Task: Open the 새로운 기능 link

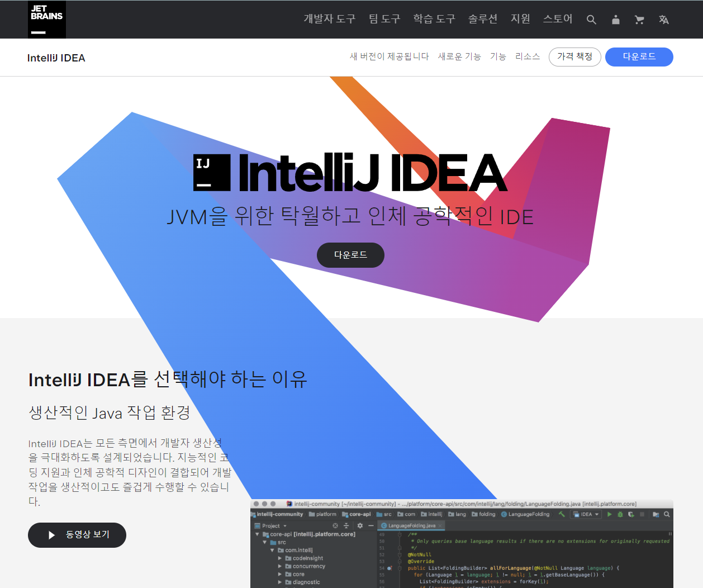Action: click(x=459, y=56)
